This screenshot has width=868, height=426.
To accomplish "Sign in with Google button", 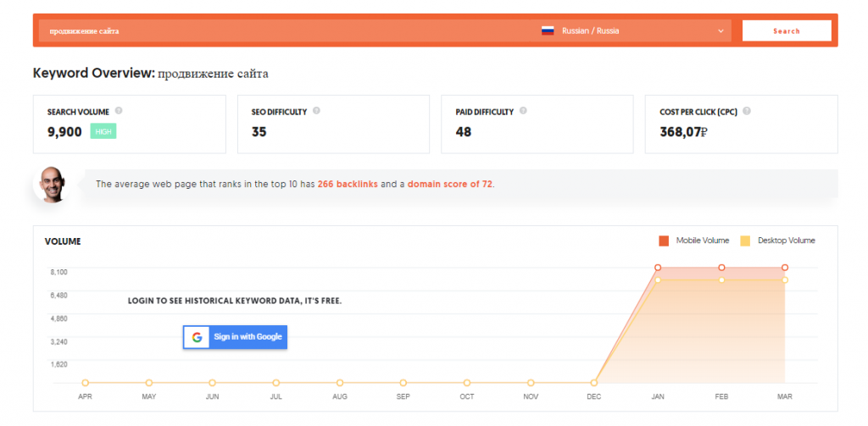I will [x=236, y=337].
